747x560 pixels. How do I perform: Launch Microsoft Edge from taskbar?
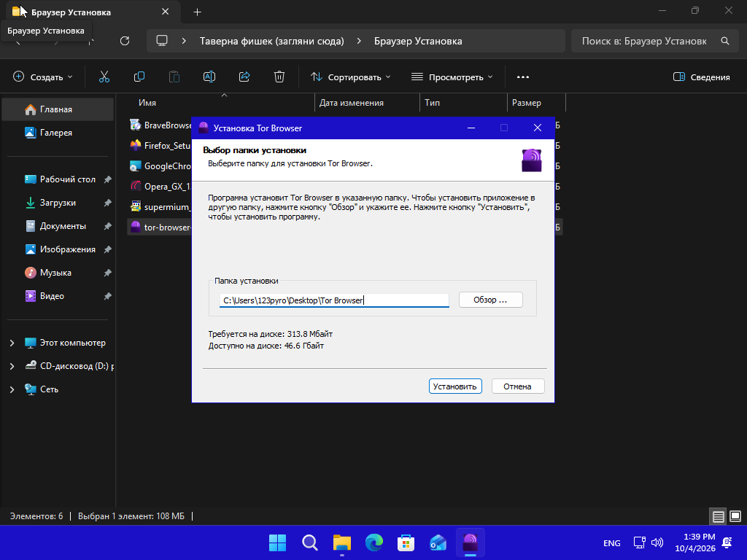click(374, 542)
